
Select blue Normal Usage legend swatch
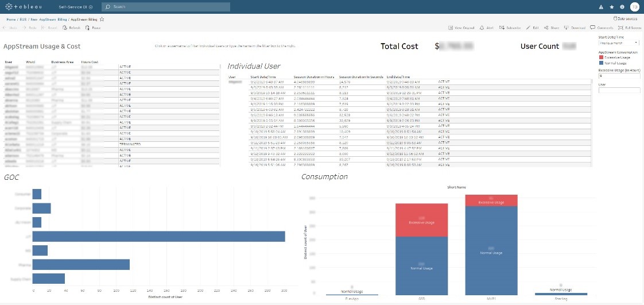coord(602,63)
